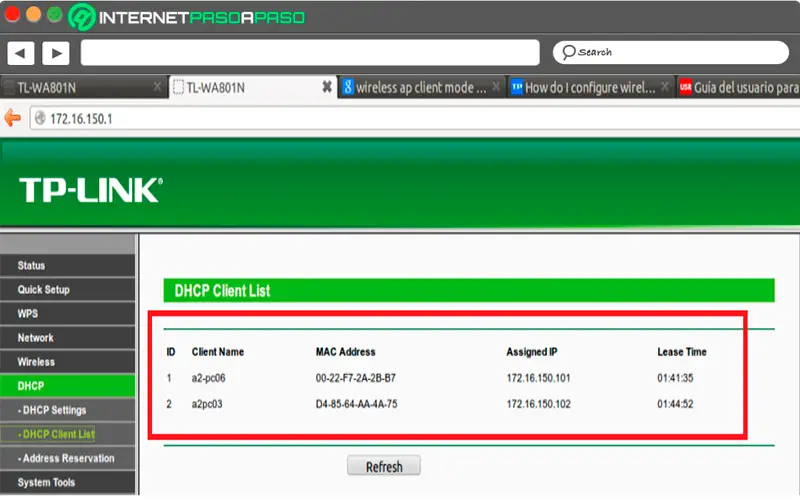Open Quick Setup in the sidebar

coord(68,289)
